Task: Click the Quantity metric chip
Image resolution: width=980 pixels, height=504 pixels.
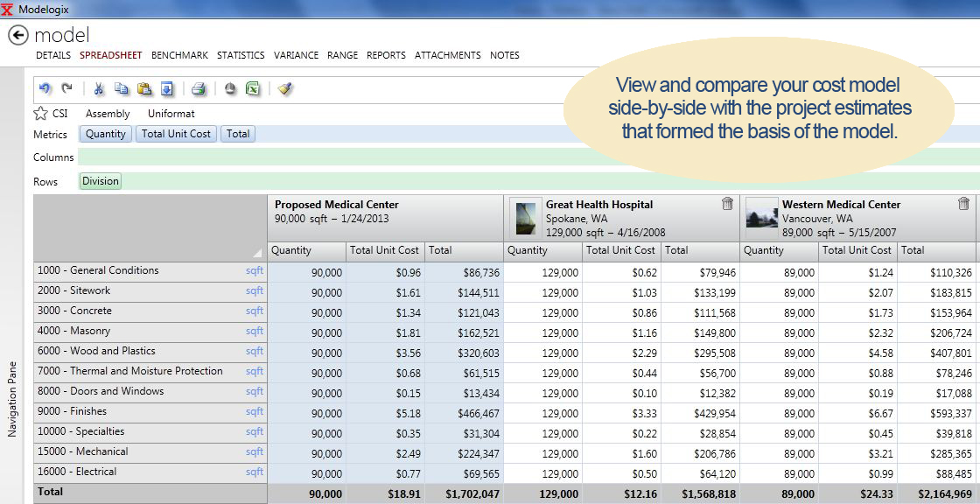Action: [106, 134]
